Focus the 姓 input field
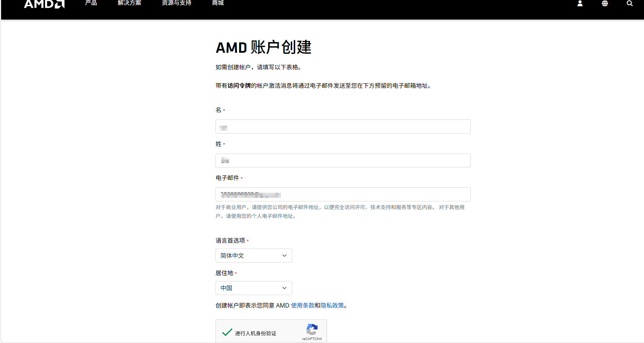Screen dimensions: 644x343 pos(343,160)
